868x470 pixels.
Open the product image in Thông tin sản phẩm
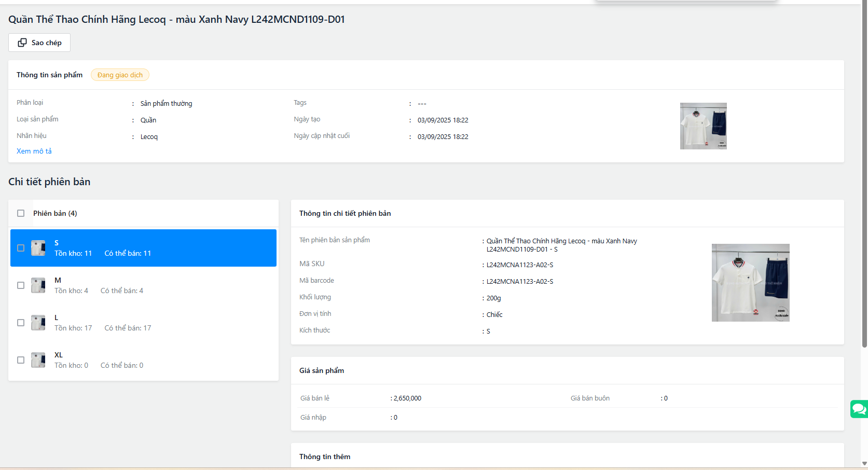[x=704, y=126]
